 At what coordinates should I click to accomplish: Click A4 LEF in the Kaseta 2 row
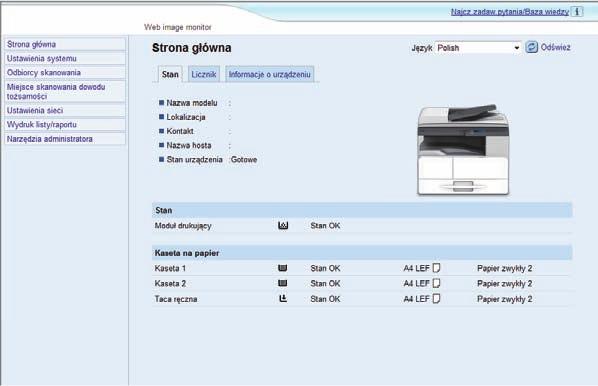pyautogui.click(x=416, y=283)
